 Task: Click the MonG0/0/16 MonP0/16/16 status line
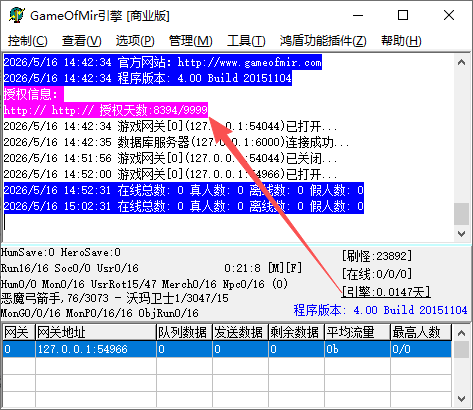(100, 313)
